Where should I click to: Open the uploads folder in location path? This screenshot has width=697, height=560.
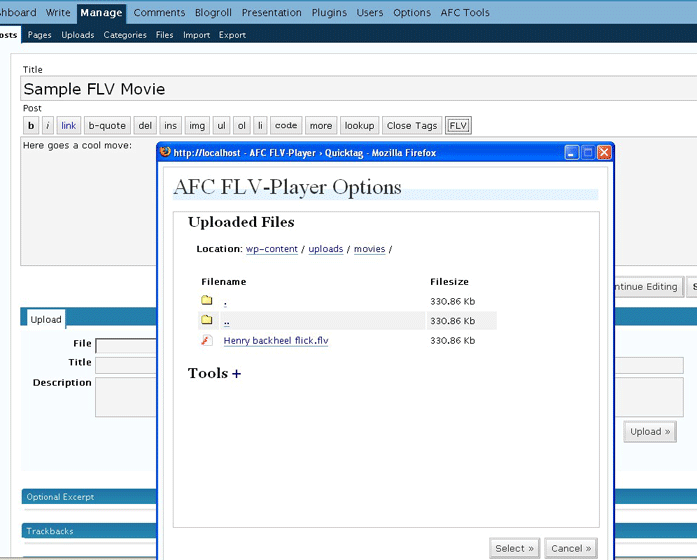pyautogui.click(x=326, y=249)
